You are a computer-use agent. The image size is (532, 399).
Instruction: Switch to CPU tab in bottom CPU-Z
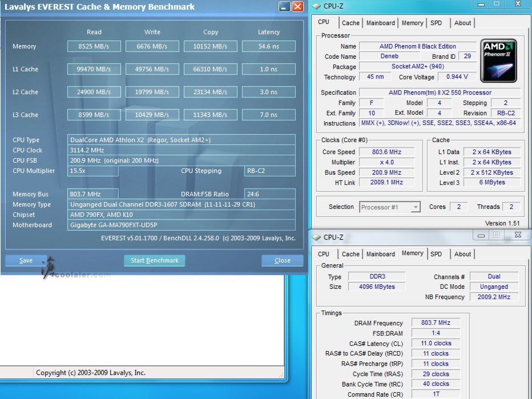pyautogui.click(x=323, y=254)
